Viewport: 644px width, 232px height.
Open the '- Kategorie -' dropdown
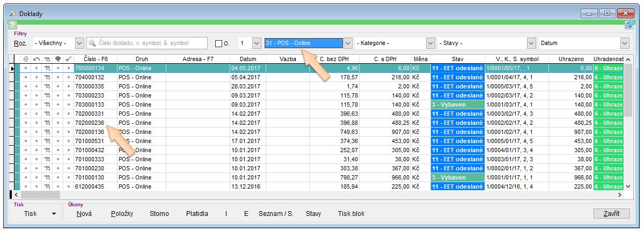point(430,43)
